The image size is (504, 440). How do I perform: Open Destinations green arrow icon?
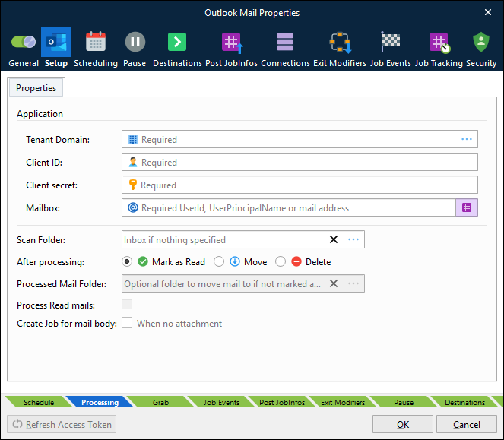click(177, 42)
